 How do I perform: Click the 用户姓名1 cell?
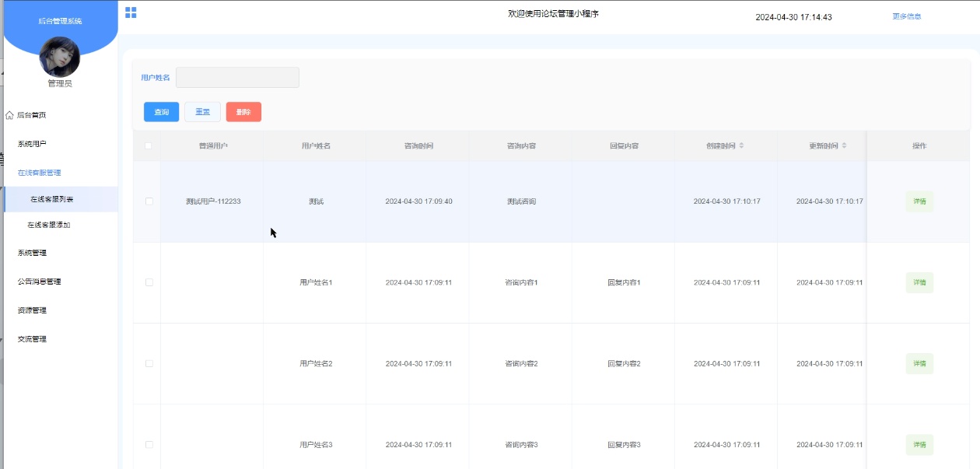point(316,282)
